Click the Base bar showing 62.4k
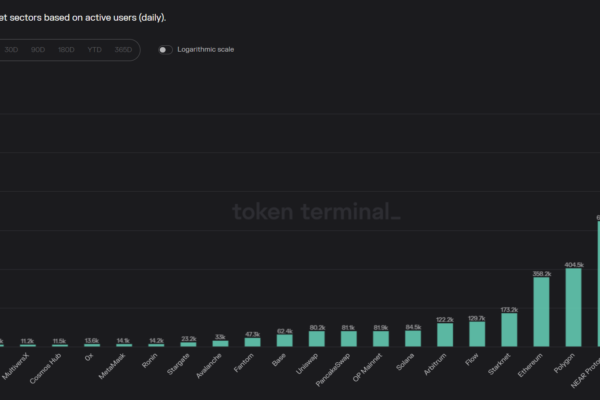 (x=285, y=341)
